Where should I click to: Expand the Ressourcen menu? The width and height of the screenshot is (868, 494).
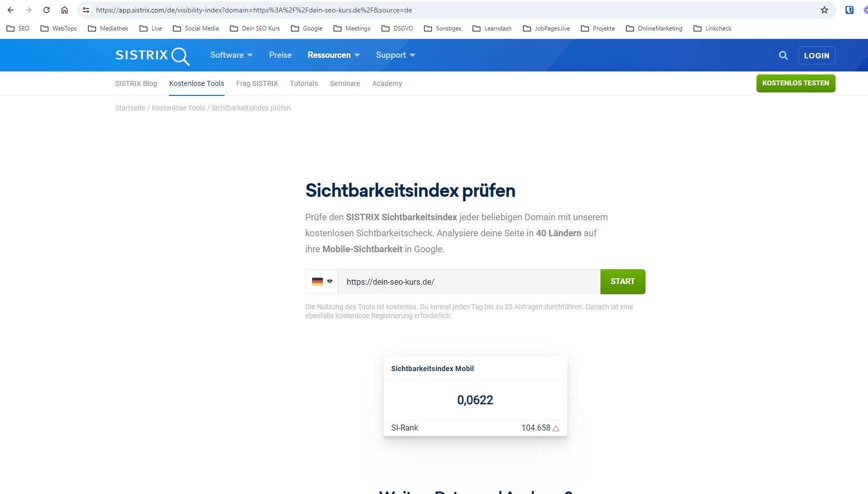pyautogui.click(x=333, y=55)
